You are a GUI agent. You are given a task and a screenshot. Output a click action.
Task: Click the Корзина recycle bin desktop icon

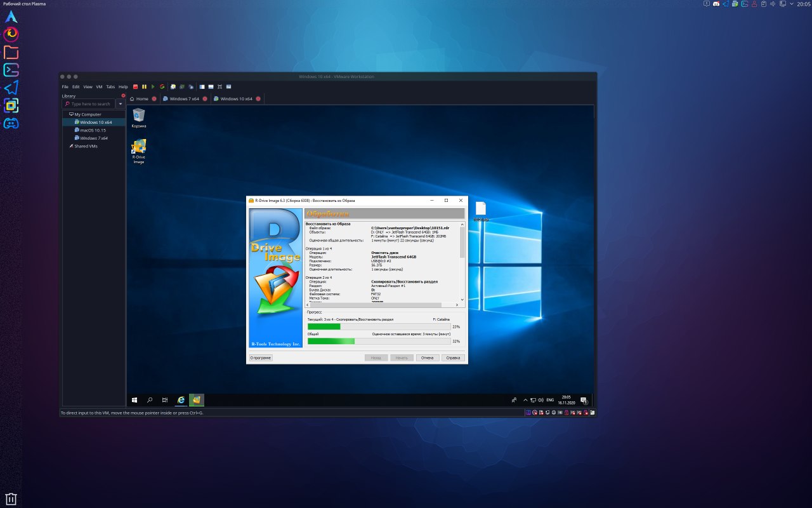[x=138, y=117]
